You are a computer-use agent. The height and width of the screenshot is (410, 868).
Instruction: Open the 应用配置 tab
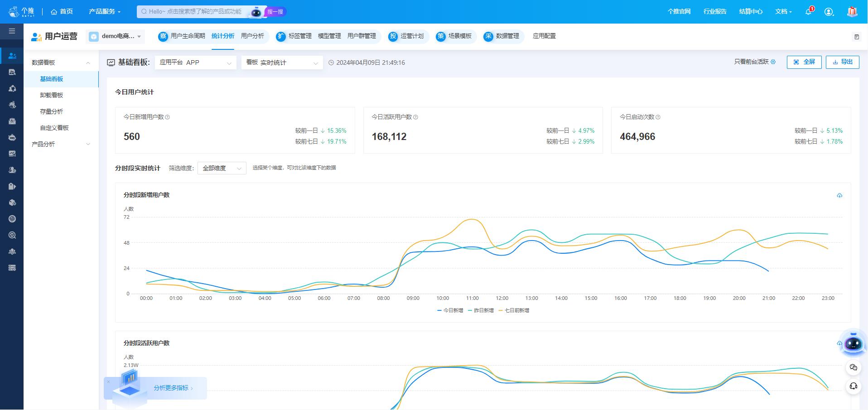pos(544,36)
